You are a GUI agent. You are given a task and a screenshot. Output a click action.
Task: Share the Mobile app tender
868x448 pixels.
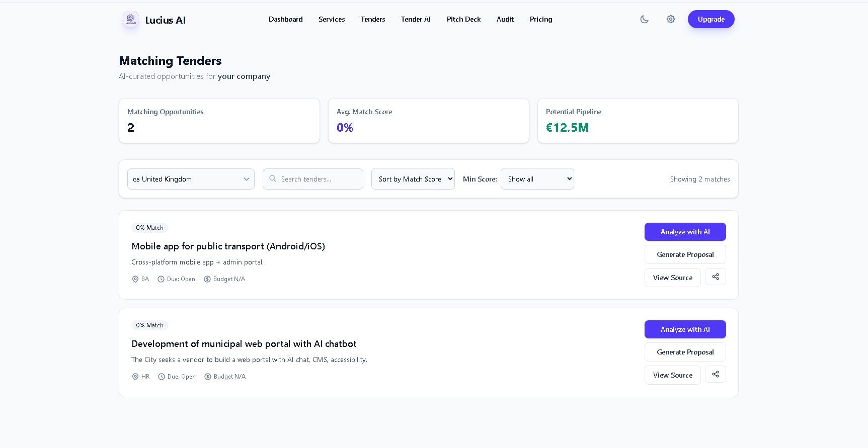pos(715,277)
